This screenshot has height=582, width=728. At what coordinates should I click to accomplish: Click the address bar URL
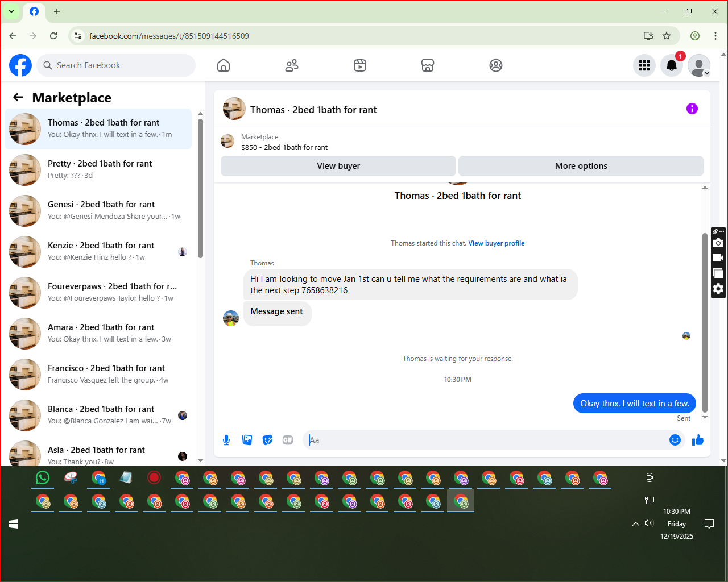pyautogui.click(x=169, y=36)
